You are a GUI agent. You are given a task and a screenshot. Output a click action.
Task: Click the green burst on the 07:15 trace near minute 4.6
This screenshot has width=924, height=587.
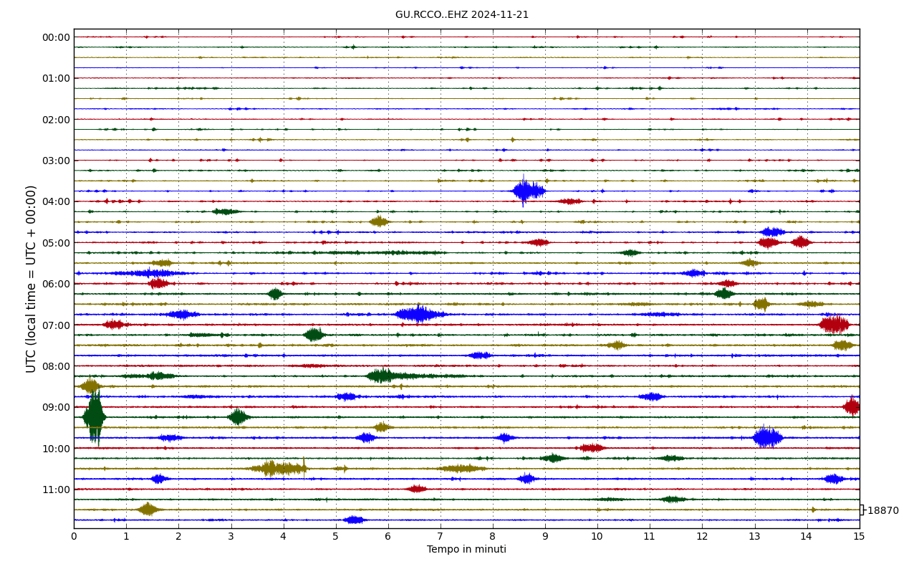(314, 335)
